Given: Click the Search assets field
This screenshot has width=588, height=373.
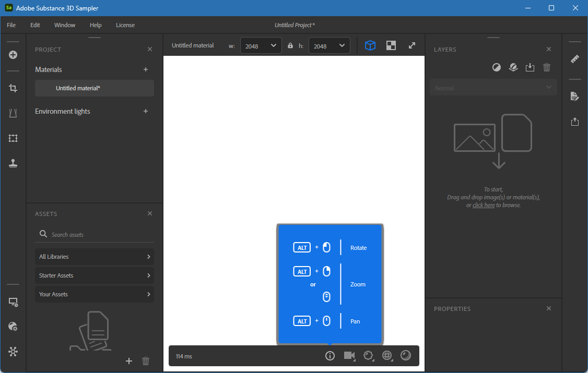Looking at the screenshot, I should tap(95, 235).
